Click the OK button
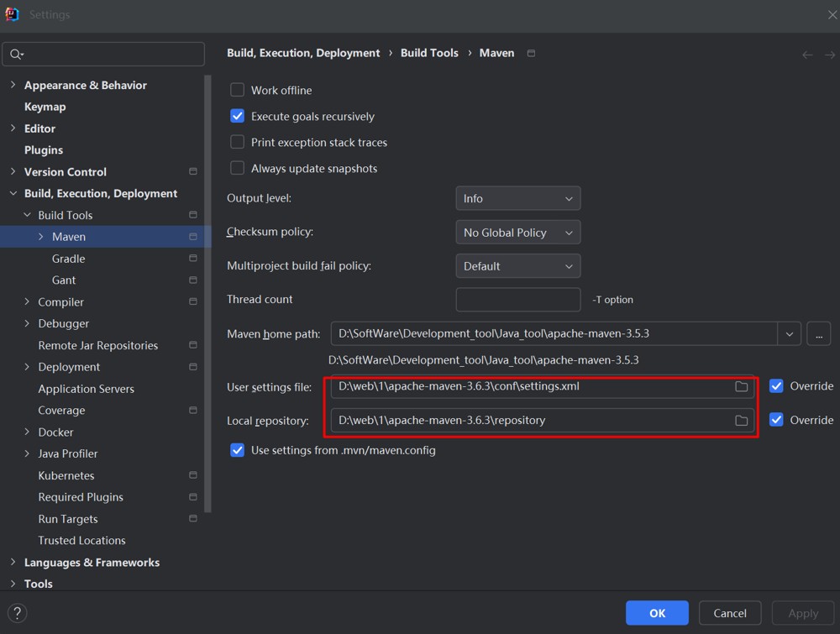 point(657,613)
